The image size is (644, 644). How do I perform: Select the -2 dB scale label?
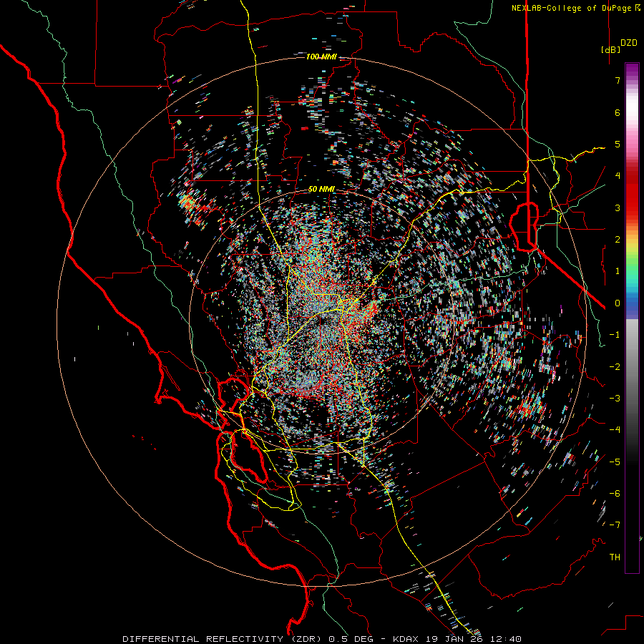[x=615, y=366]
